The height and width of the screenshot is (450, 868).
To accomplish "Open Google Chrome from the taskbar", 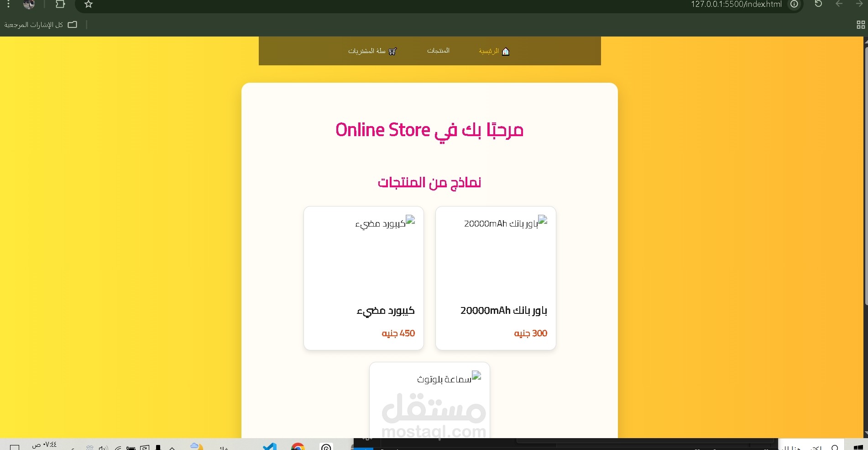I will click(x=298, y=447).
